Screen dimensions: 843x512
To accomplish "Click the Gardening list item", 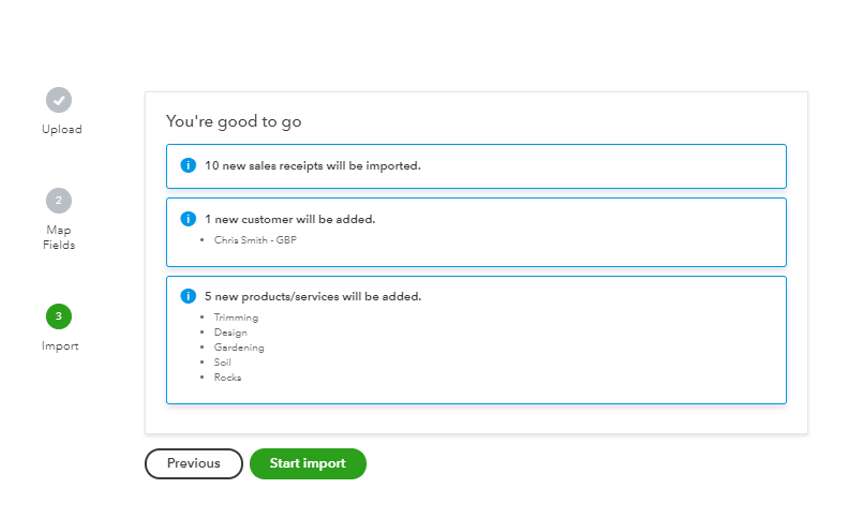I will [x=239, y=348].
